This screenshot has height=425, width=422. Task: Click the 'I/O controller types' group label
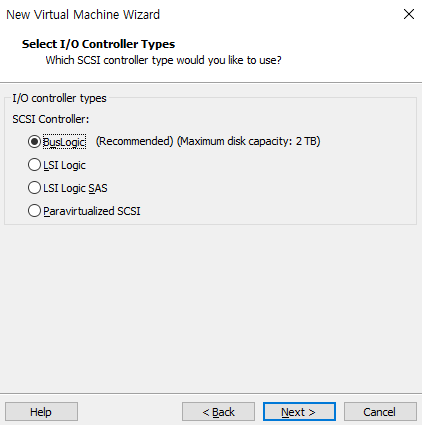59,98
